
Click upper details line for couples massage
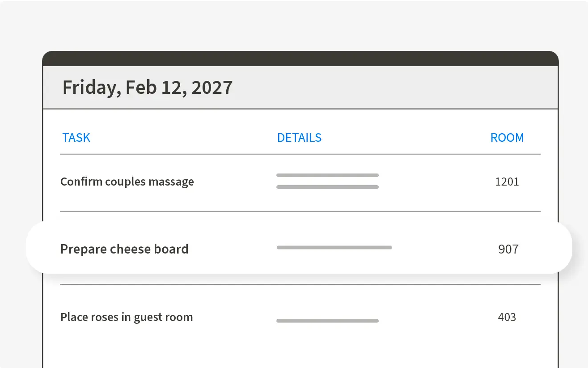pyautogui.click(x=327, y=175)
